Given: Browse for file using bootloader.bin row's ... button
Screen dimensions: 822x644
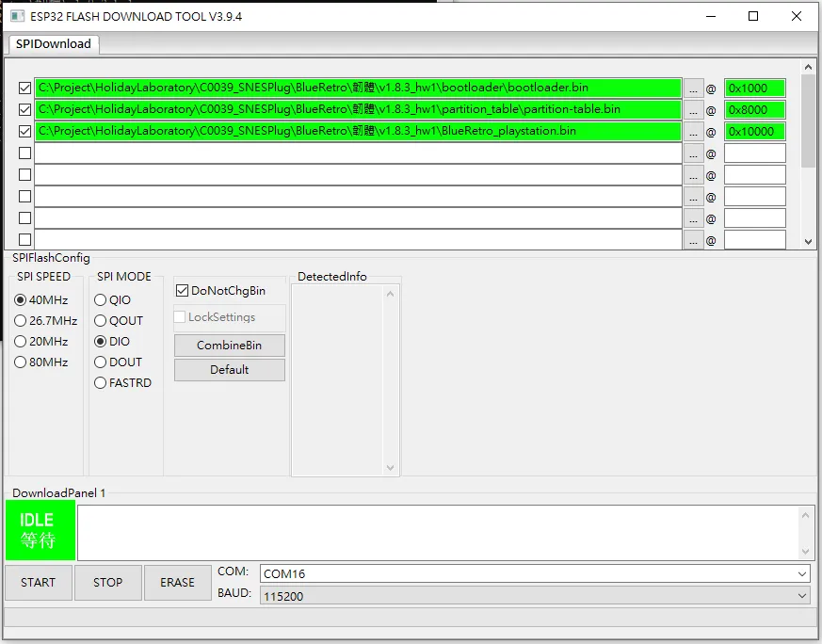Looking at the screenshot, I should click(x=693, y=89).
